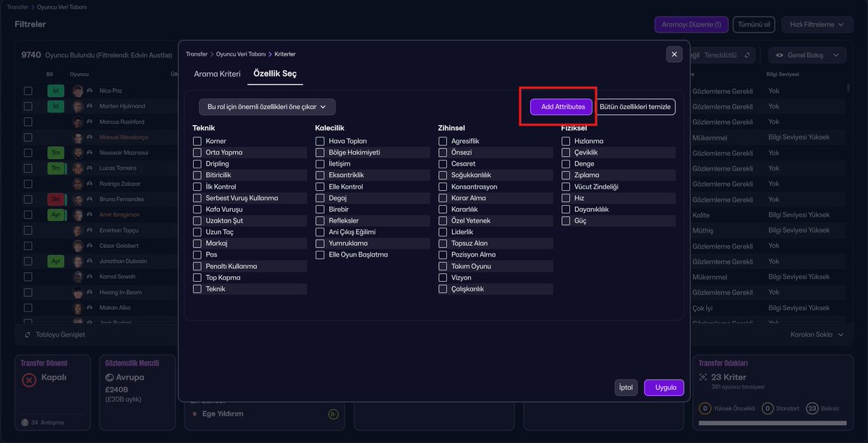Open the Hızlı Filtreleme dropdown

(x=817, y=25)
